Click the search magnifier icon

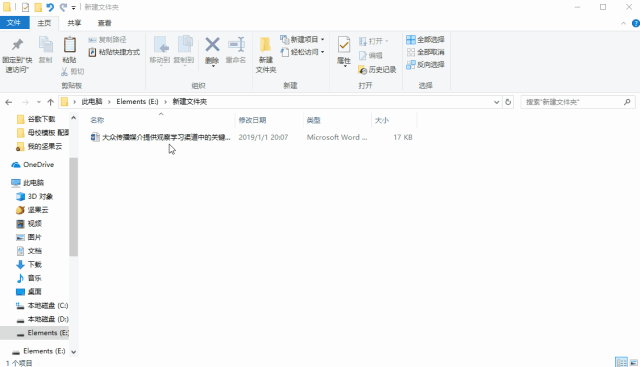click(627, 102)
